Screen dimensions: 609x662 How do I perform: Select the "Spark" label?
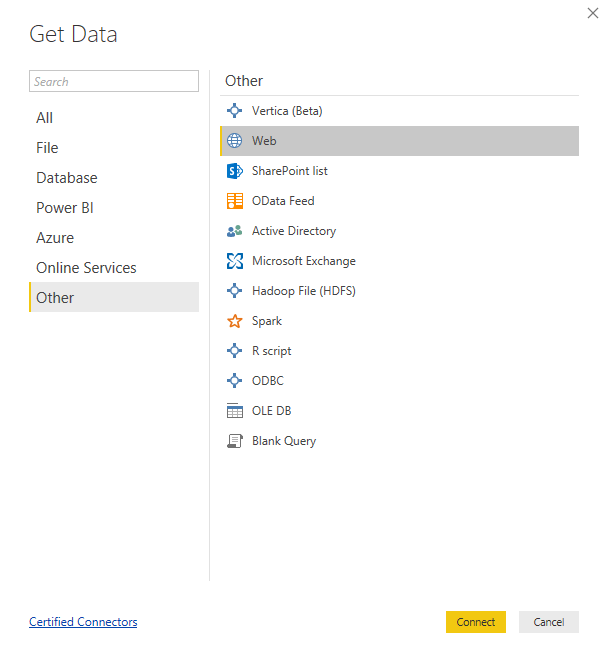(x=267, y=321)
